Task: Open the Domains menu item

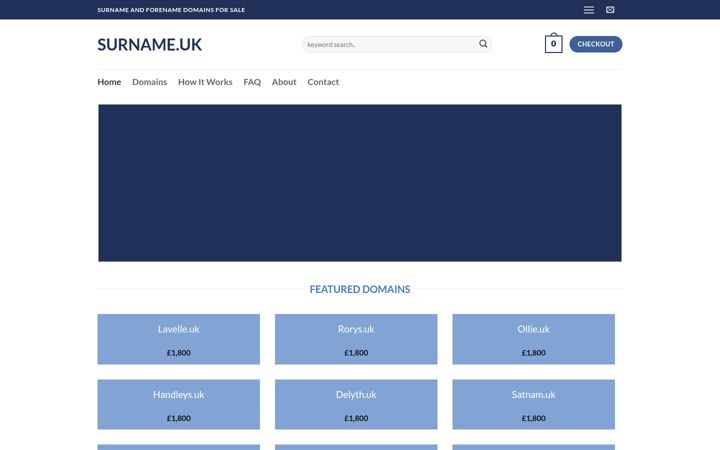Action: (x=150, y=82)
